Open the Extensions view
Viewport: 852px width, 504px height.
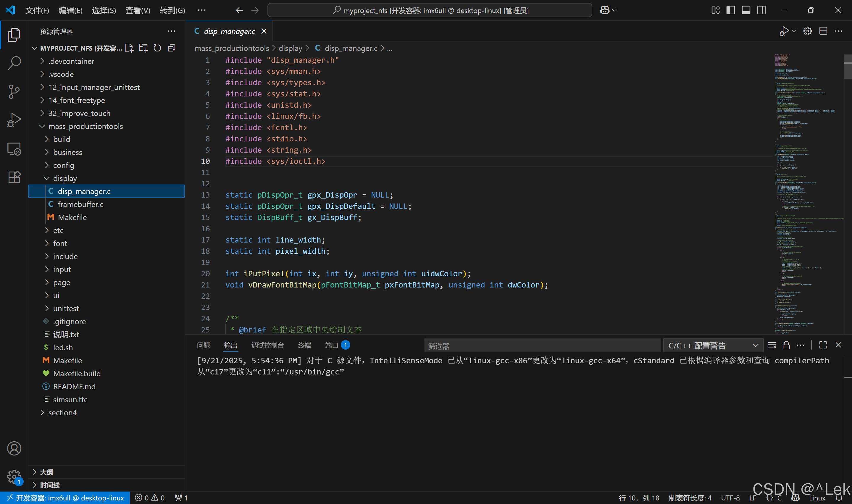tap(14, 177)
